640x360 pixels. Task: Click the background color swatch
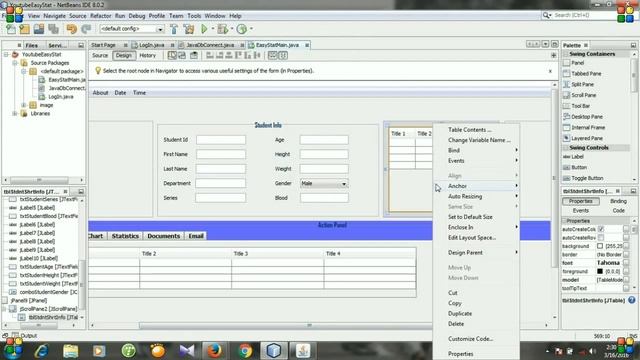point(600,246)
